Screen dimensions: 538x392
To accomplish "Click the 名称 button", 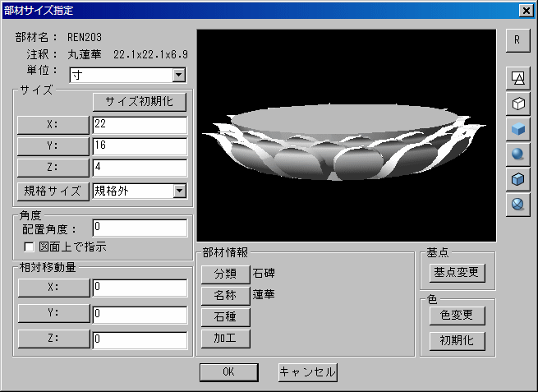I will (225, 296).
